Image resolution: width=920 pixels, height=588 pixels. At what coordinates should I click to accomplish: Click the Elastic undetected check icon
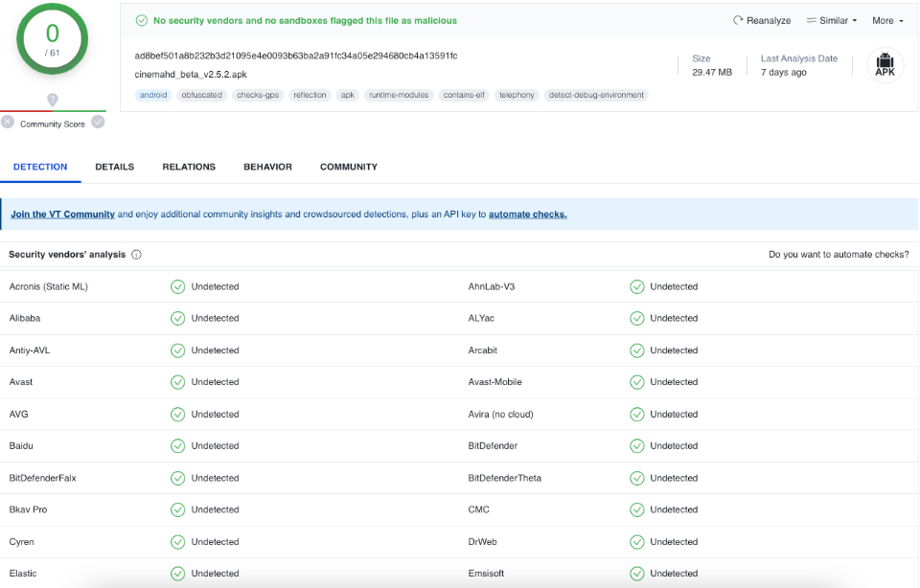[x=178, y=574]
